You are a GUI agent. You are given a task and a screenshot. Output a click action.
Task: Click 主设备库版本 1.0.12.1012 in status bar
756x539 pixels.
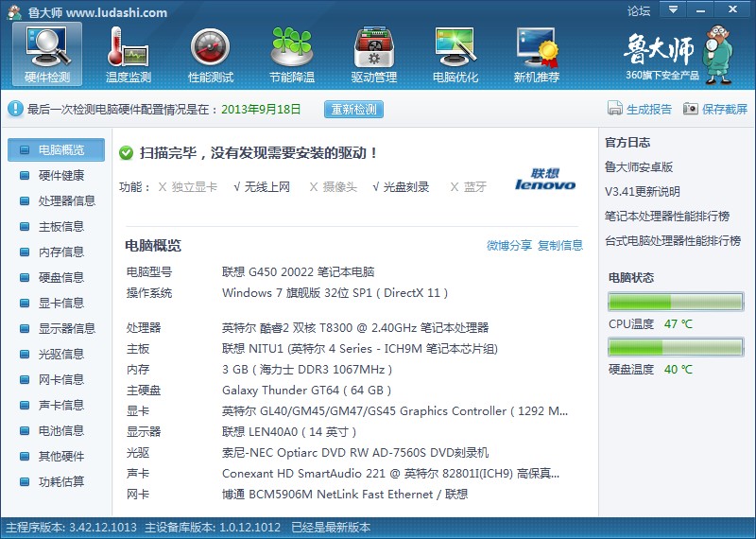tap(214, 528)
